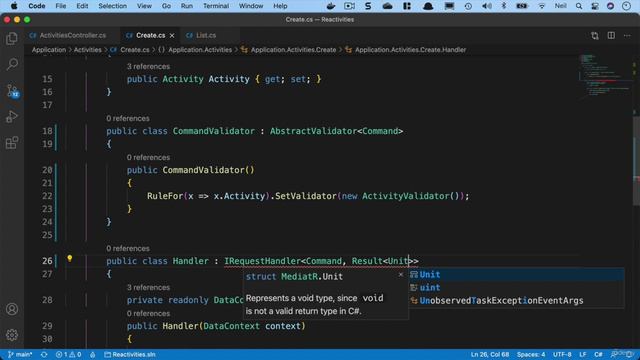
Task: Click UTF-8 encoding in status bar
Action: pos(562,355)
